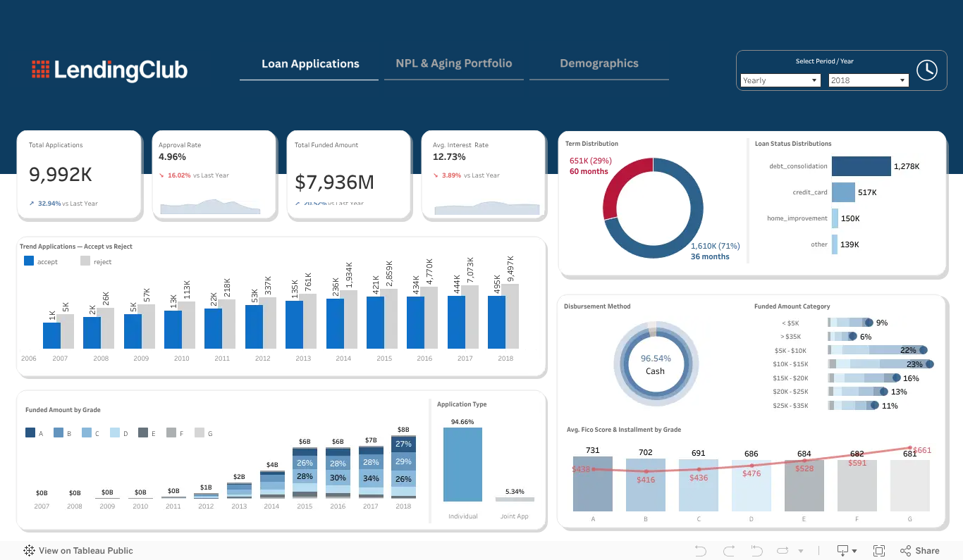Click the 3.89% vs Last Year text
Viewport: 963px width, 560px height.
pyautogui.click(x=467, y=175)
